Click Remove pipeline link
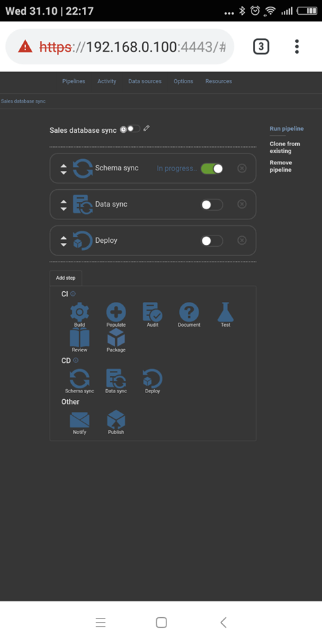 coord(281,166)
